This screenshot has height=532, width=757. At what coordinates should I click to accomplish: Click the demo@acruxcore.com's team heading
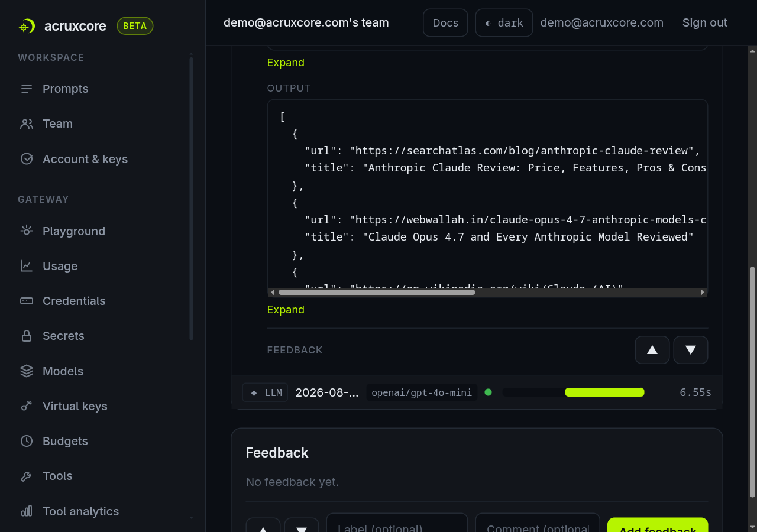tap(306, 23)
